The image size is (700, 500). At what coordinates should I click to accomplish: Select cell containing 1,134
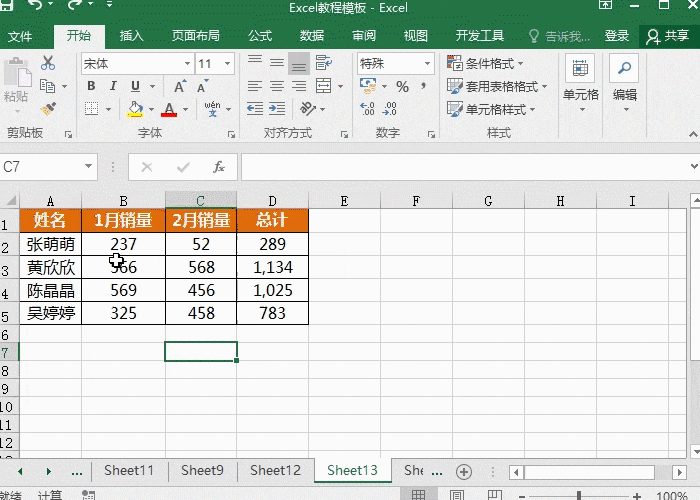(x=272, y=267)
